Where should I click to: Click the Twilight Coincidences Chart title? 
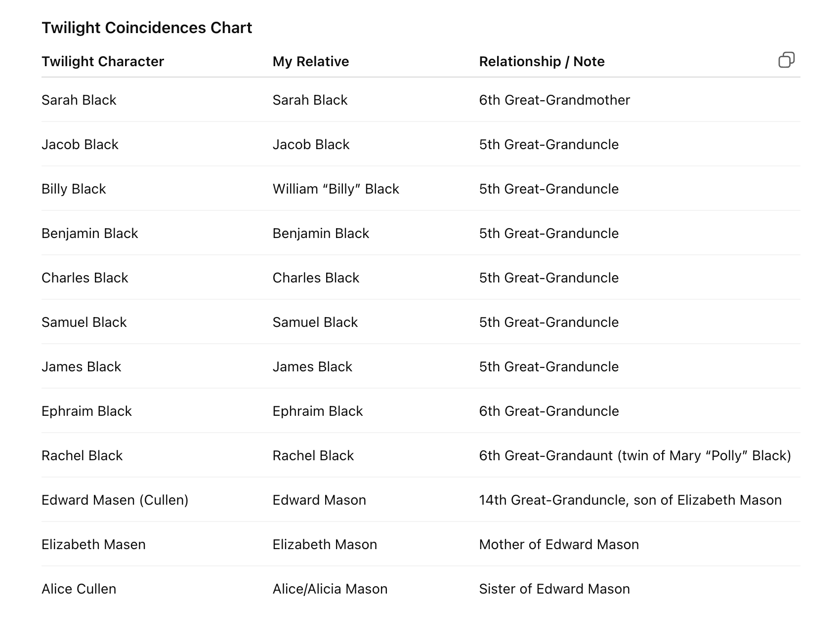pyautogui.click(x=147, y=28)
